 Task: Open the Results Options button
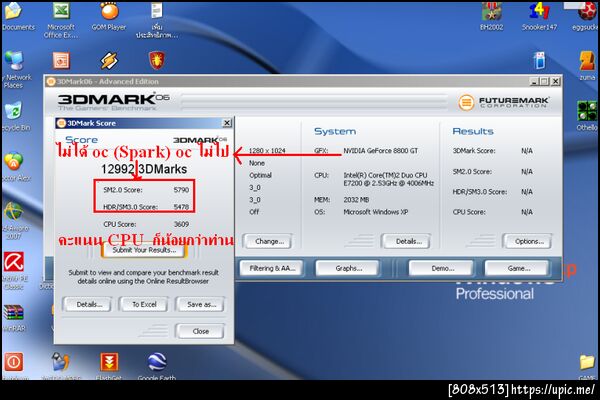click(x=529, y=242)
